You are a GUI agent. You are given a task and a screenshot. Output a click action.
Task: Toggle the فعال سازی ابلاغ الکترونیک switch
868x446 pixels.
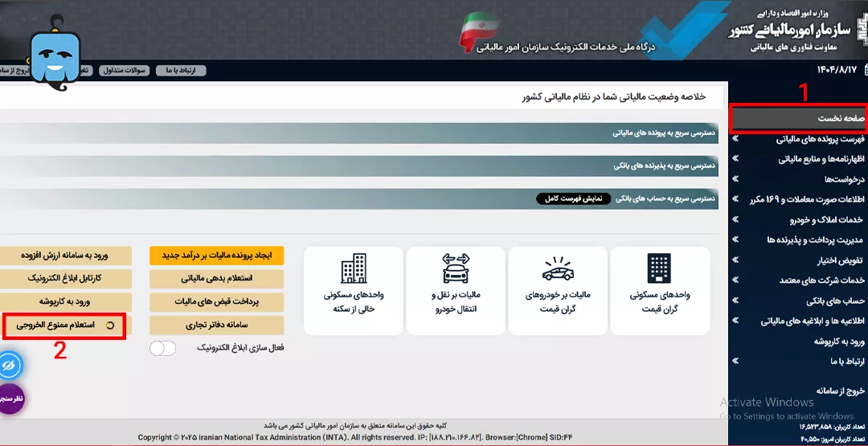[162, 348]
